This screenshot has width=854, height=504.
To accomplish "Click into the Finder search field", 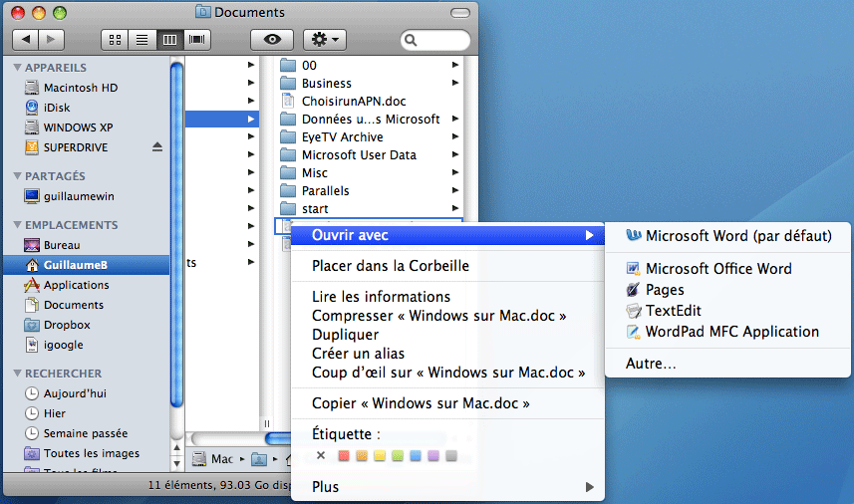I will (x=435, y=40).
